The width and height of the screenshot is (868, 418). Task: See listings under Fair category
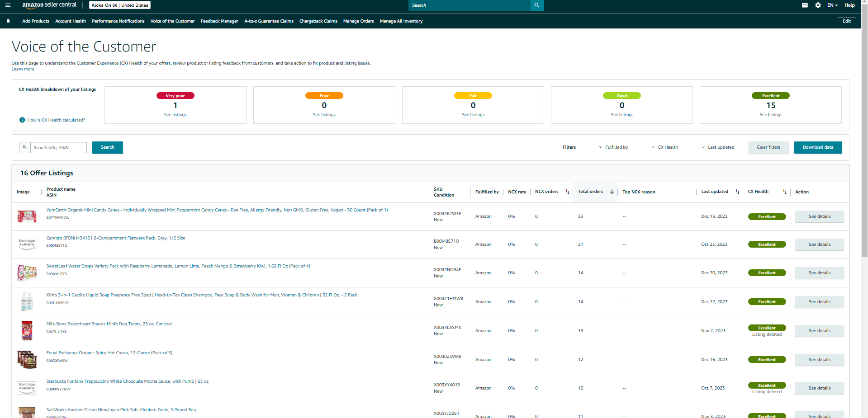tap(473, 115)
